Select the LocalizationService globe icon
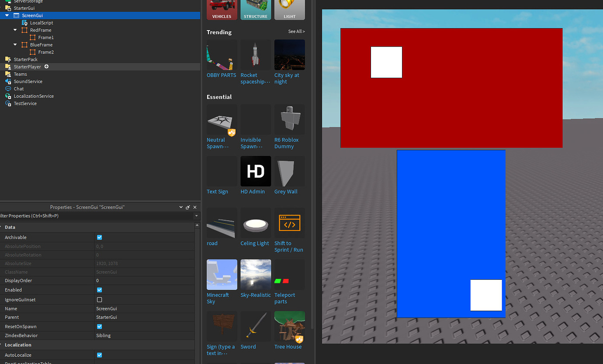The height and width of the screenshot is (364, 603). [x=8, y=96]
